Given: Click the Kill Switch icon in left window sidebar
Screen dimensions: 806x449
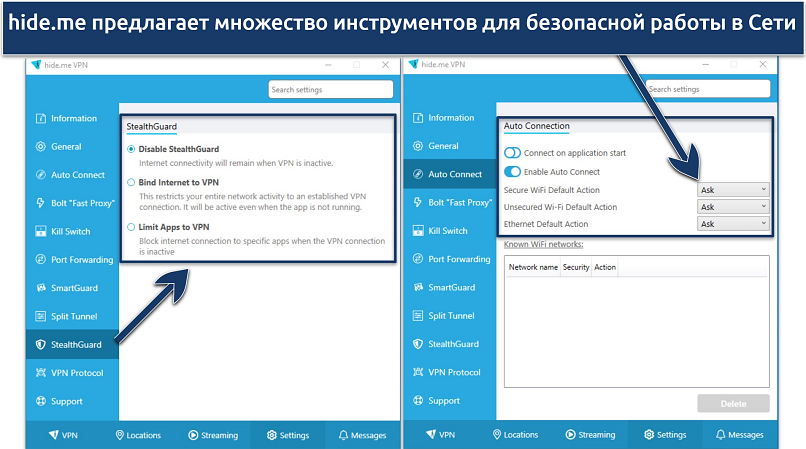Looking at the screenshot, I should pos(41,231).
